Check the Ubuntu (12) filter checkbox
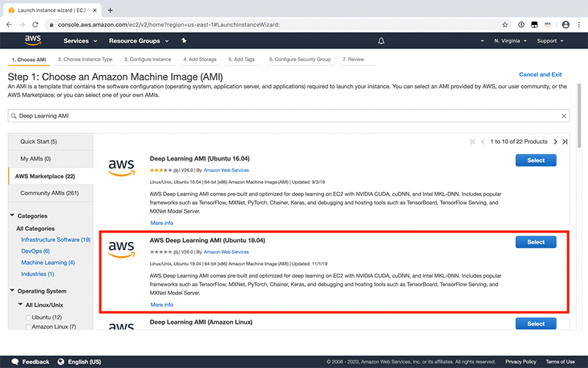588x368 pixels. (28, 318)
